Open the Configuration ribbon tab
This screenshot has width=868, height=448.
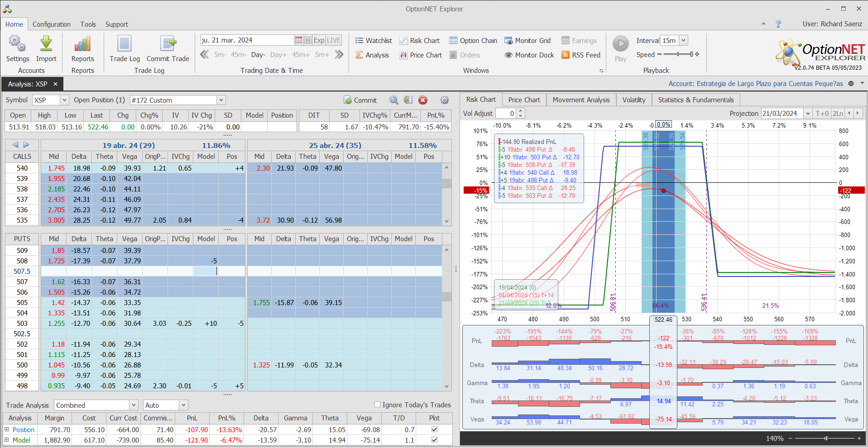coord(52,24)
